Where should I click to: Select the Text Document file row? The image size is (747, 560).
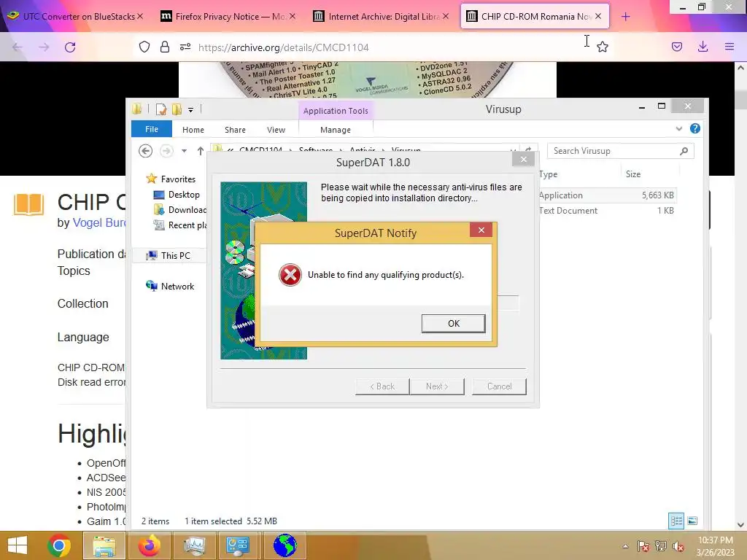tap(607, 210)
